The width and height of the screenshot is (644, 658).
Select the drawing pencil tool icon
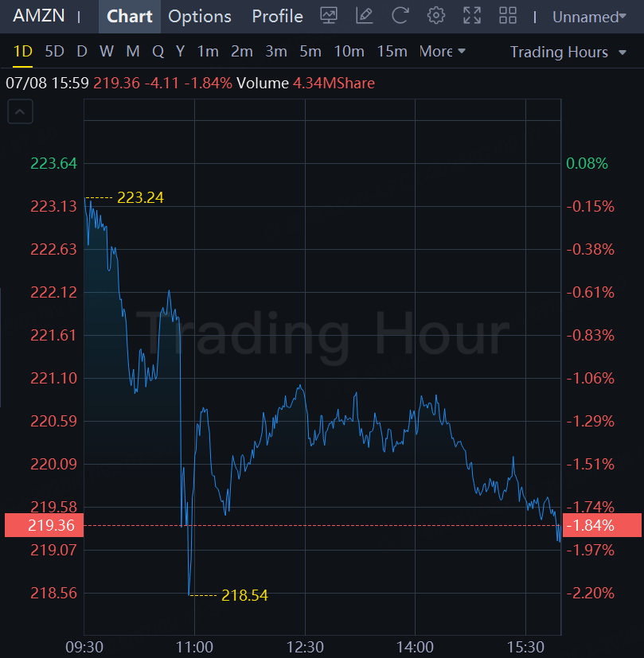click(365, 16)
